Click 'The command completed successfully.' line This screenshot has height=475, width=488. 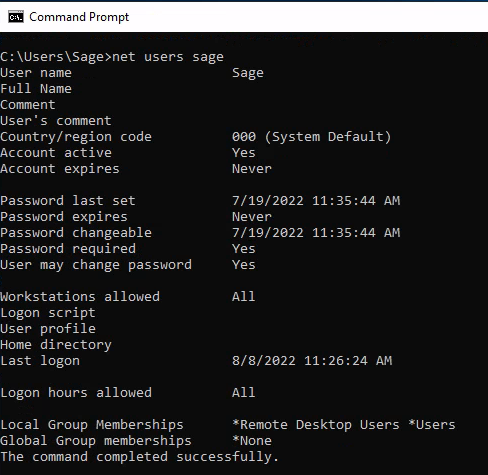139,457
